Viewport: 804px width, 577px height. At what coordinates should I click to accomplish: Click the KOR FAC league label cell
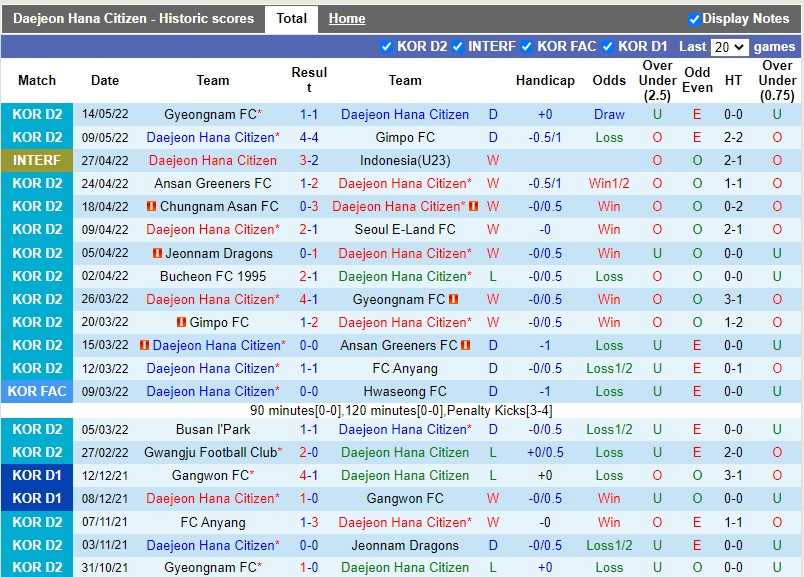tap(37, 391)
